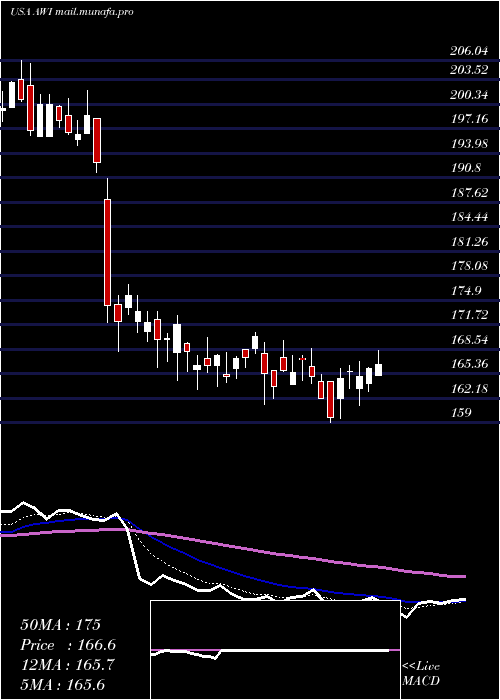500x700 pixels.
Task: Click the 197.16 price level label
Action: [x=468, y=119]
